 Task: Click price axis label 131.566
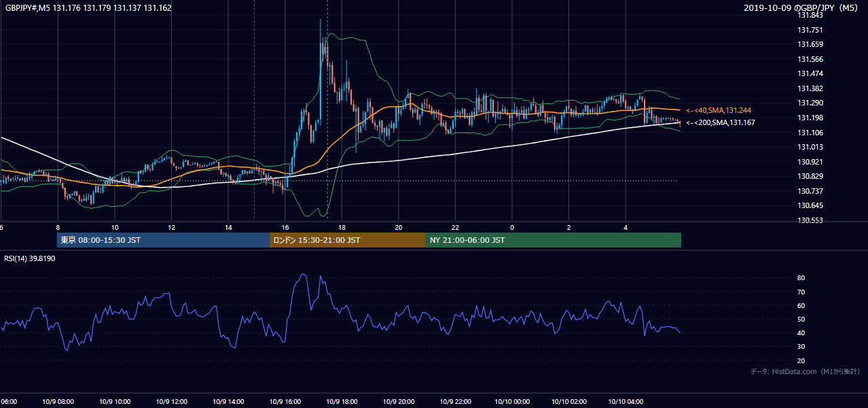click(x=810, y=59)
